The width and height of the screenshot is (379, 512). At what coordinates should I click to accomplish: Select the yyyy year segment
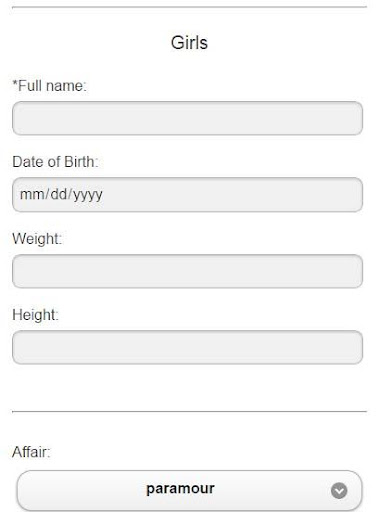tap(88, 195)
